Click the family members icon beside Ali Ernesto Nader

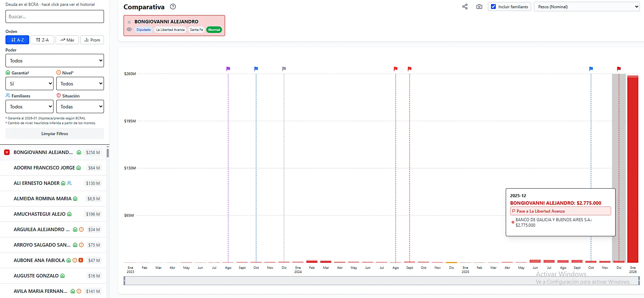(69, 183)
